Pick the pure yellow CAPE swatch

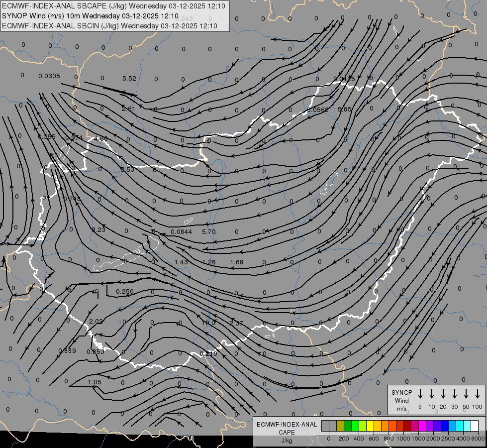[x=370, y=426]
